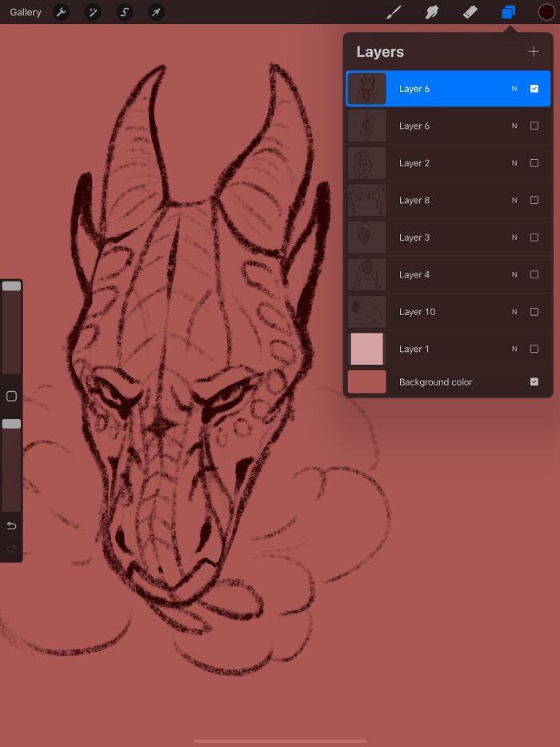Hide the Background color layer checkbox
The image size is (560, 747).
coord(534,381)
